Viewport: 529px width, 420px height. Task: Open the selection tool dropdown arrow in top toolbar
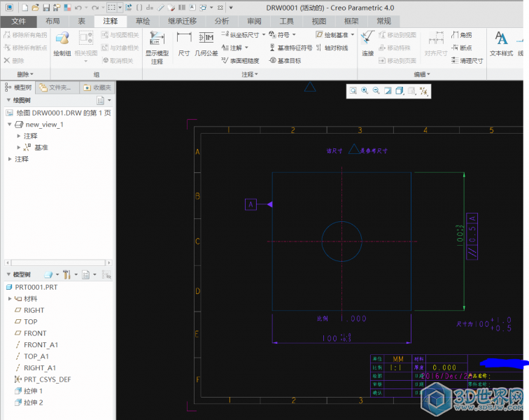120,8
